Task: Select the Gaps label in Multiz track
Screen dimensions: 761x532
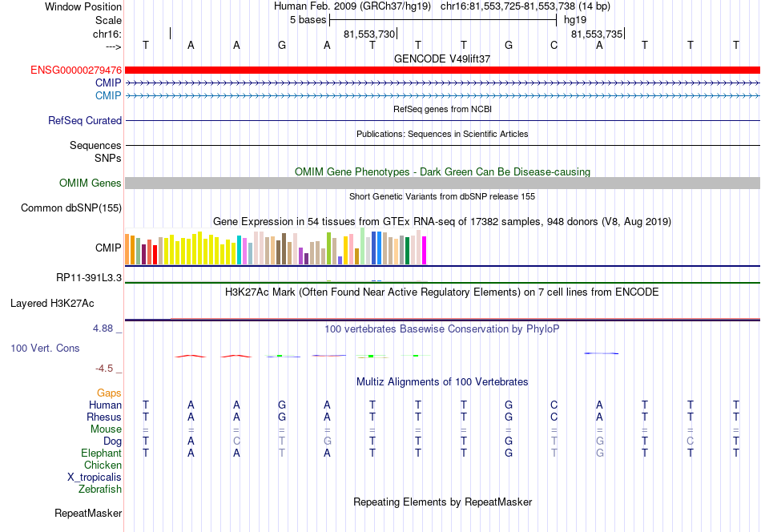Action: (109, 393)
